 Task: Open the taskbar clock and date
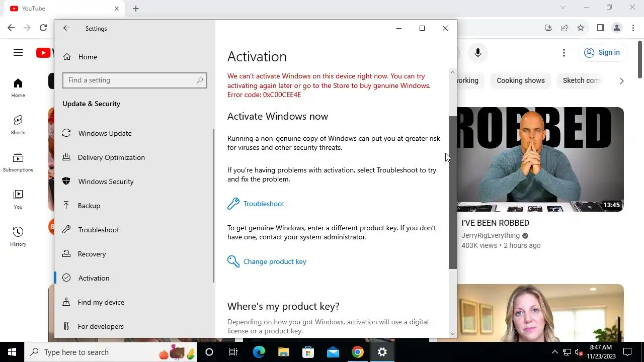(x=601, y=352)
